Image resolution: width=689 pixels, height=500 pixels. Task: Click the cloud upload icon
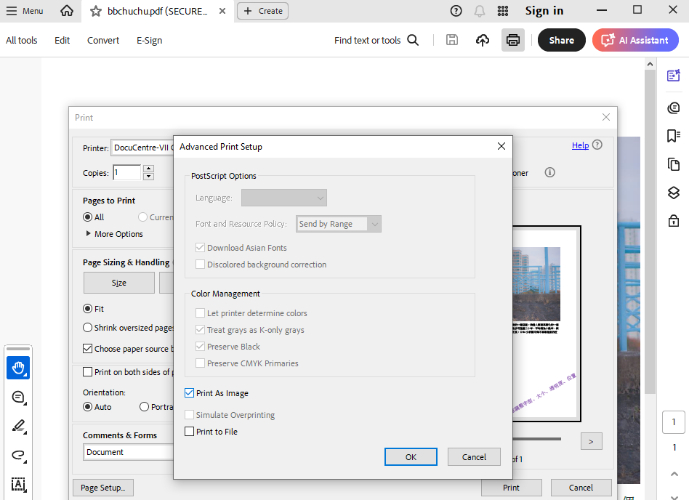click(482, 40)
